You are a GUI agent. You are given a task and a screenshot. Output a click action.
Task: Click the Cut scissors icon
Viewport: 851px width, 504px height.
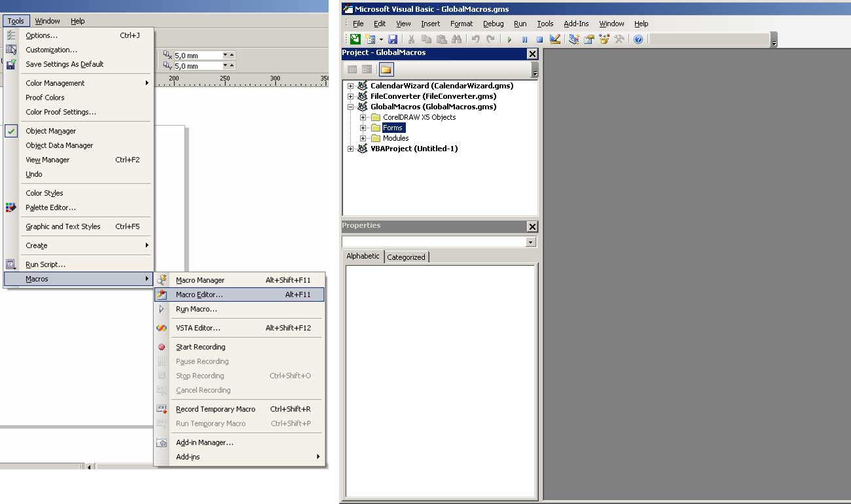(x=412, y=39)
